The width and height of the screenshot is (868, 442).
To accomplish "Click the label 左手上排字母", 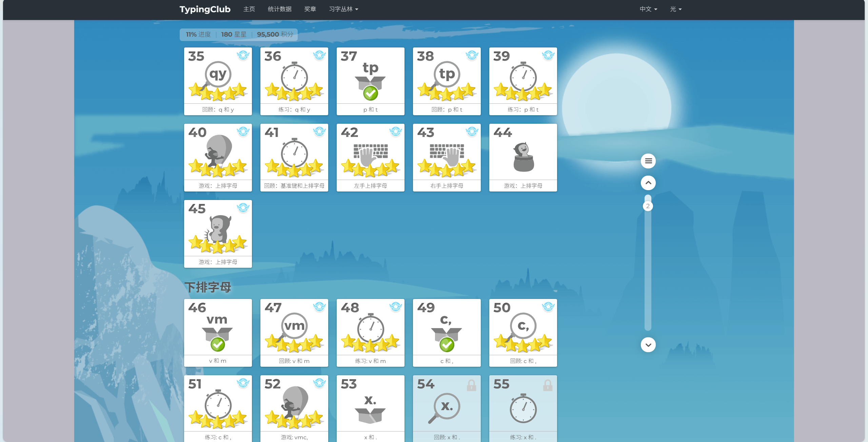I will tap(371, 186).
